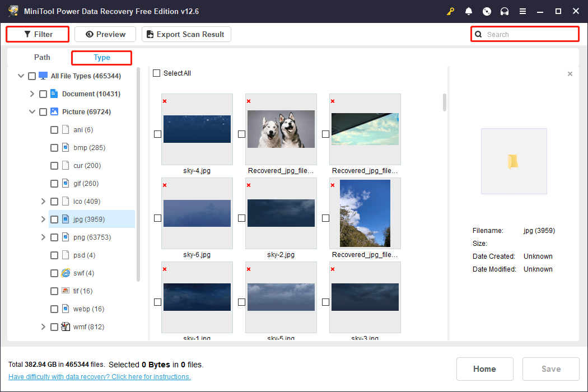588x392 pixels.
Task: Check the checkbox next to jpg (3959)
Action: [54, 219]
